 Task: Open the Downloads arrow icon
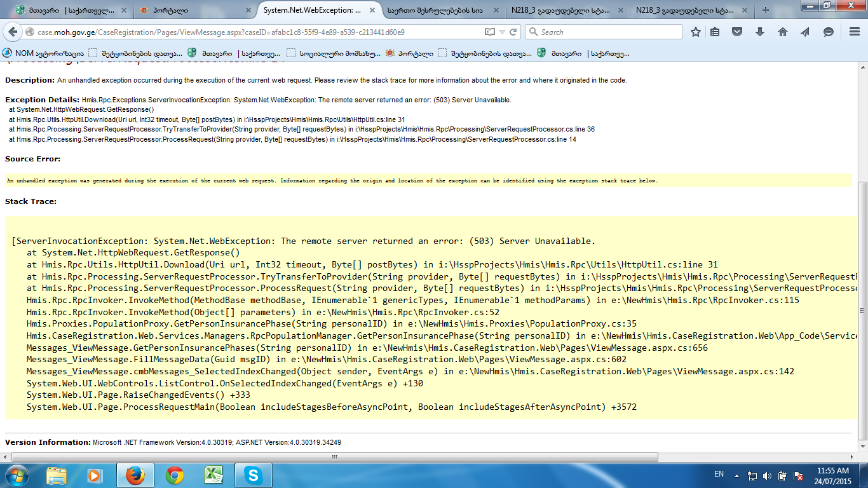coord(760,32)
